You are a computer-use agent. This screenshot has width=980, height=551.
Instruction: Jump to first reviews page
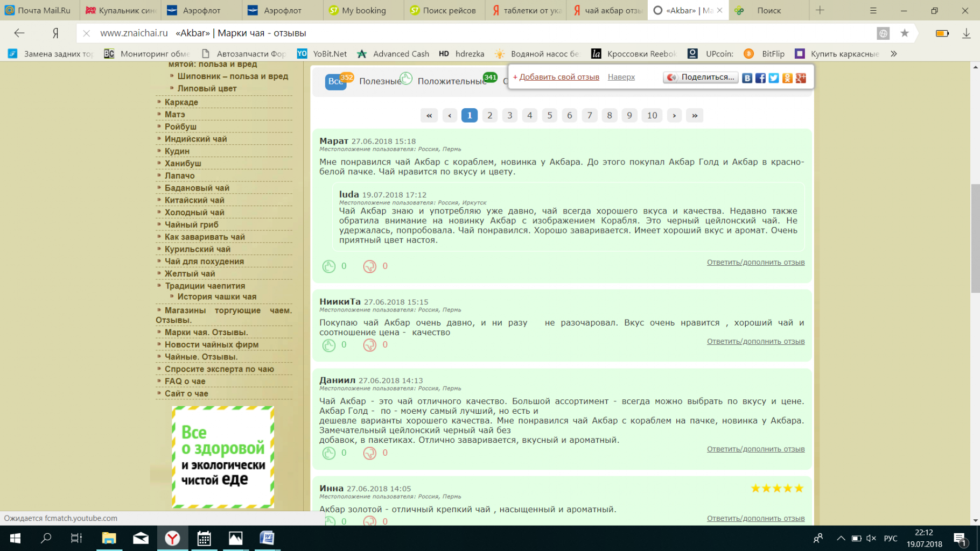click(429, 115)
